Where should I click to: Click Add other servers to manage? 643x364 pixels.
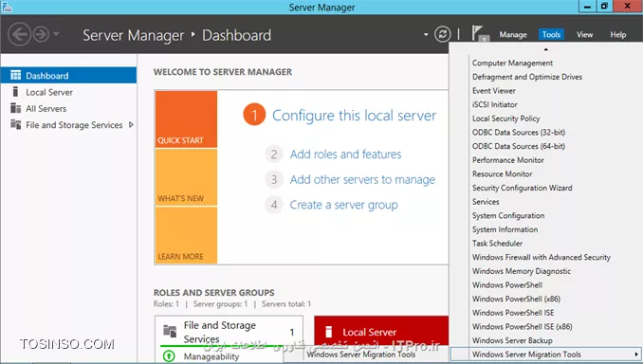click(x=362, y=179)
